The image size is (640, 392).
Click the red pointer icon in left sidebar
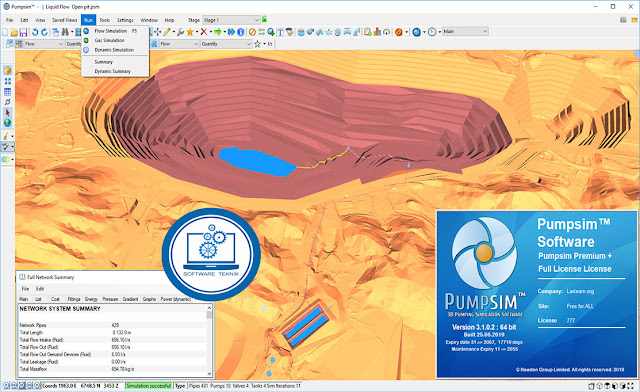coord(7,112)
